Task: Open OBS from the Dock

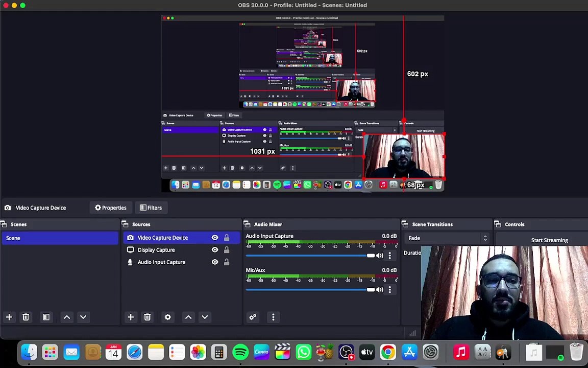Action: [346, 352]
